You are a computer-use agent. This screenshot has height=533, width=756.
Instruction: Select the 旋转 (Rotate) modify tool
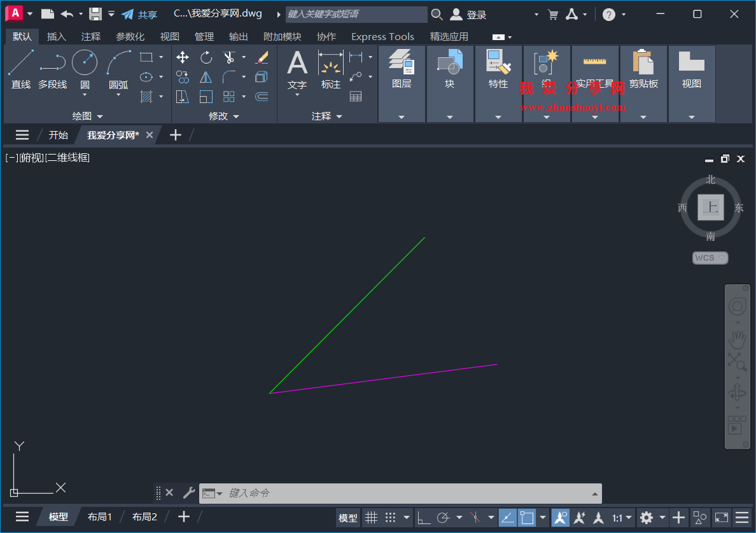pyautogui.click(x=206, y=57)
